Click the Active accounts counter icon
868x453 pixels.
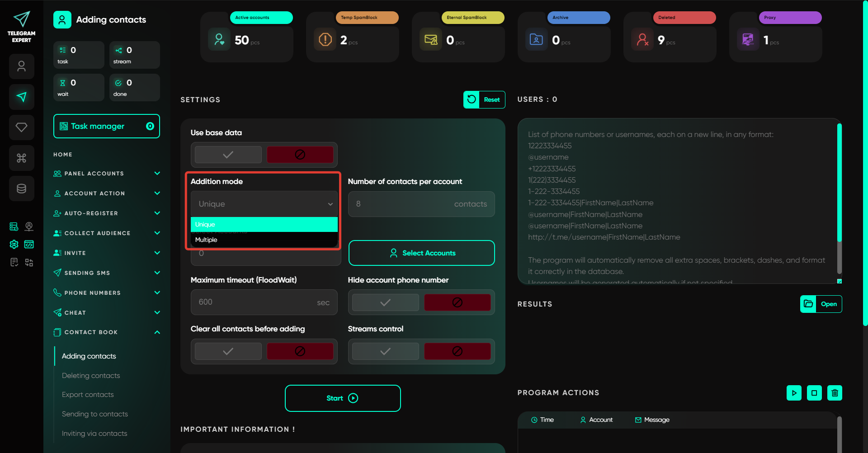click(219, 40)
